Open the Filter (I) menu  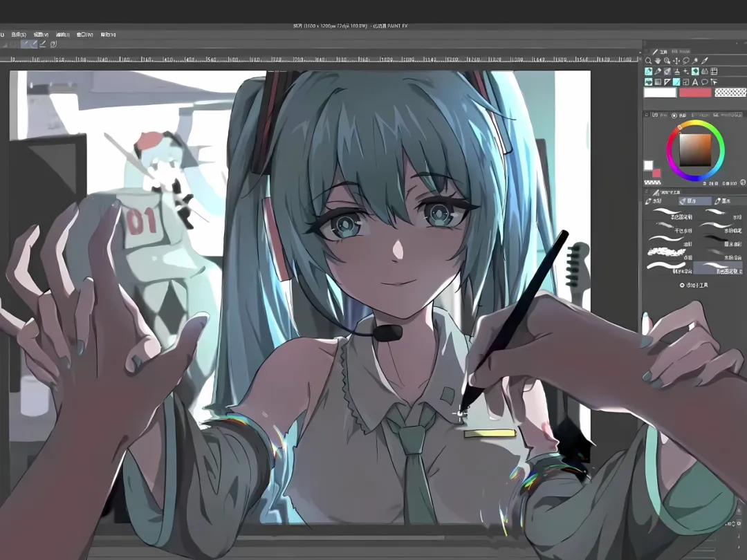click(x=62, y=35)
